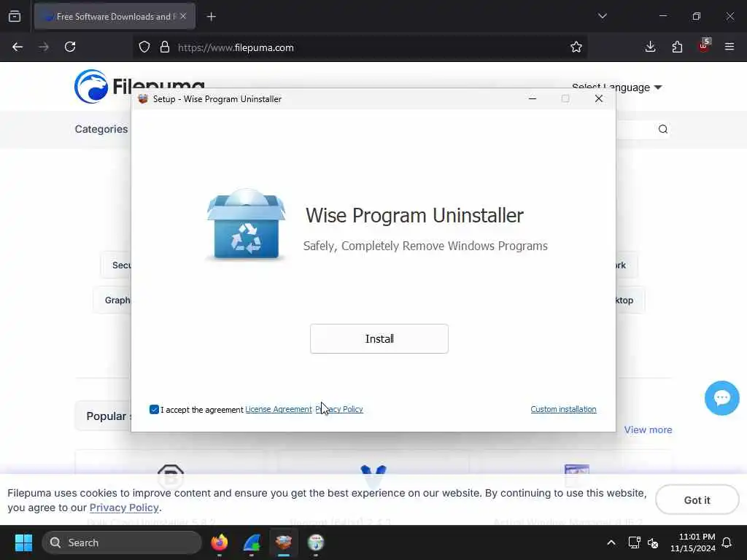Open a new Firefox tab
This screenshot has width=747, height=560.
(x=212, y=17)
